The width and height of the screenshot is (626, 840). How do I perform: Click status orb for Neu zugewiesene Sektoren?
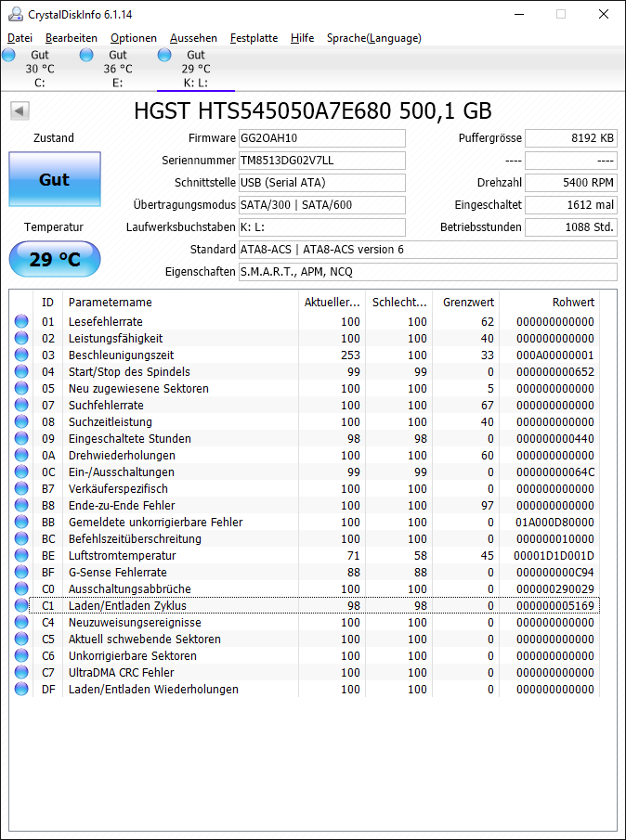(21, 388)
